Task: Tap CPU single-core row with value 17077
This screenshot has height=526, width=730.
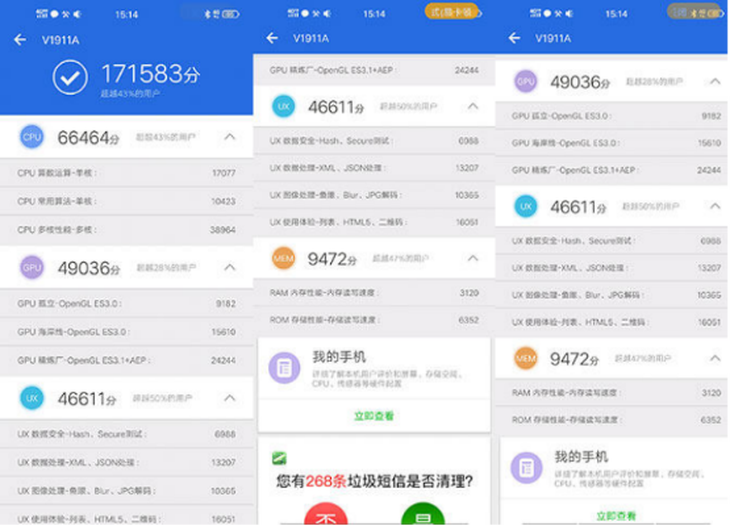Action: coord(127,173)
